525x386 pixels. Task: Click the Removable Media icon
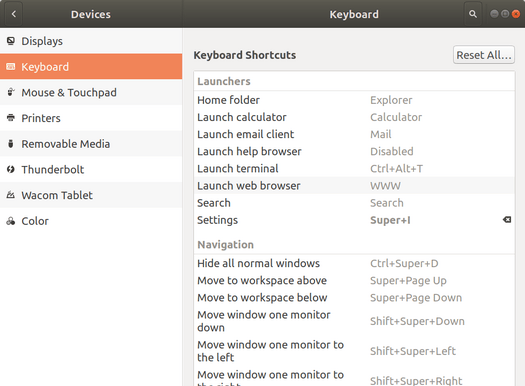pos(11,144)
